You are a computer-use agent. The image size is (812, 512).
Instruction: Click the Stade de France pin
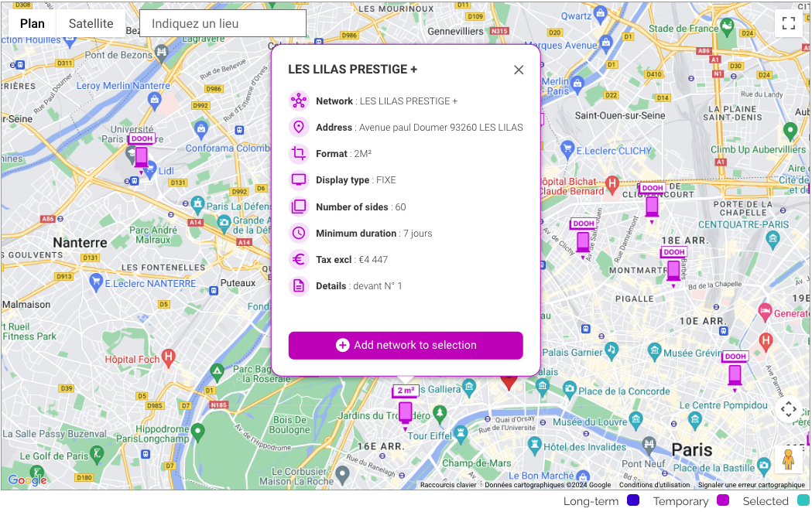727,27
